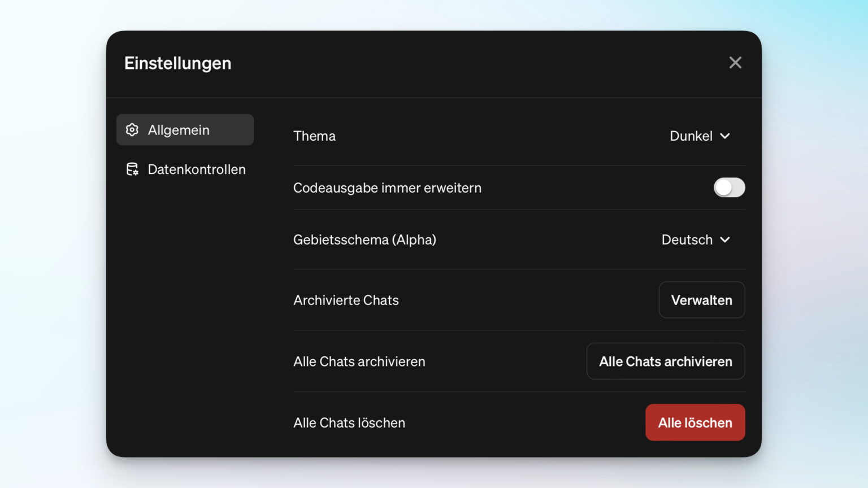Click the Datenkontrollen database icon
Image resolution: width=868 pixels, height=488 pixels.
[132, 169]
